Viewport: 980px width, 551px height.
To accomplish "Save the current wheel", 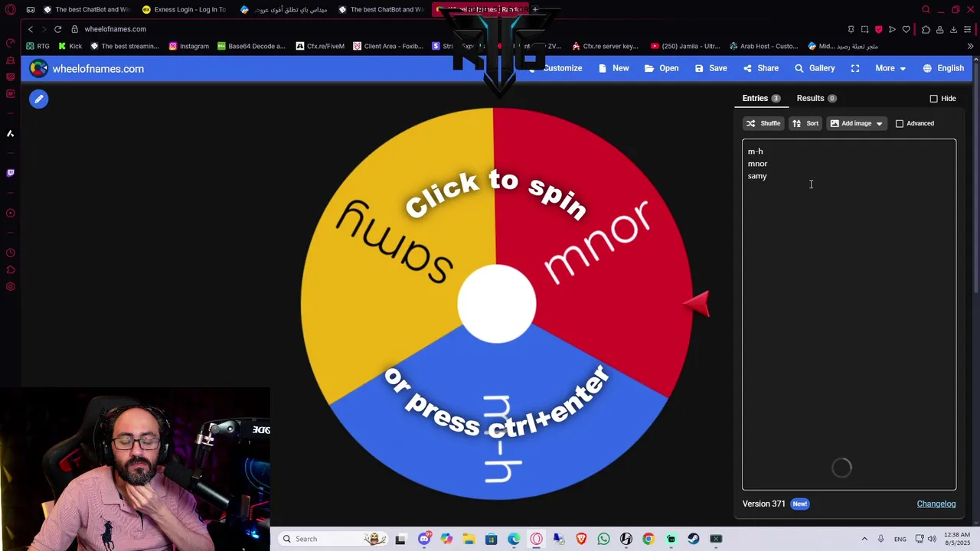I will (x=710, y=68).
